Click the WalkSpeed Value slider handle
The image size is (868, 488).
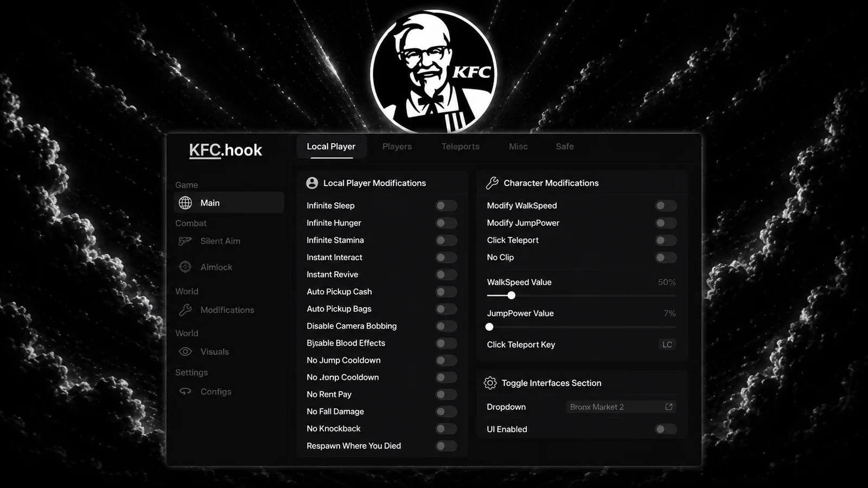(511, 296)
